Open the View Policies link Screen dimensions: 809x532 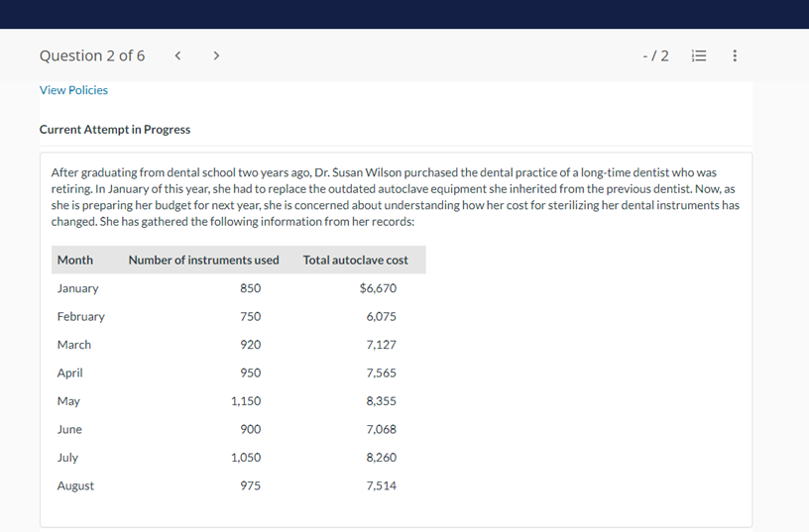(x=73, y=90)
